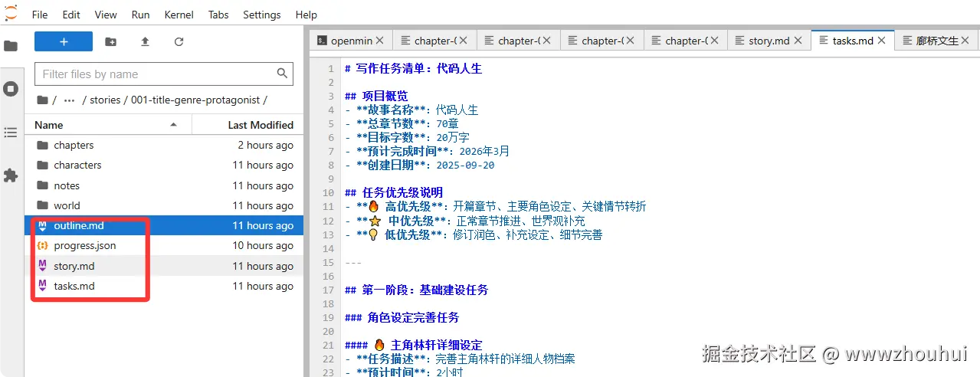Click the world folder icon

click(x=42, y=205)
